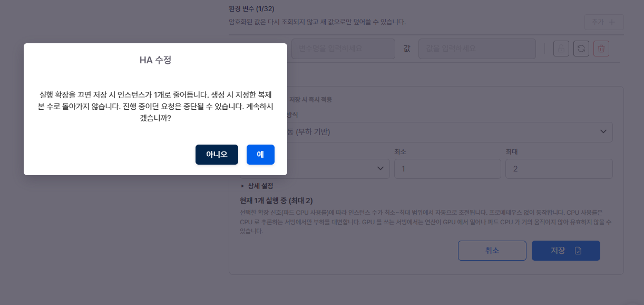Viewport: 644px width, 305px height.
Task: Click the lock icon in the environment variable row
Action: coord(561,49)
